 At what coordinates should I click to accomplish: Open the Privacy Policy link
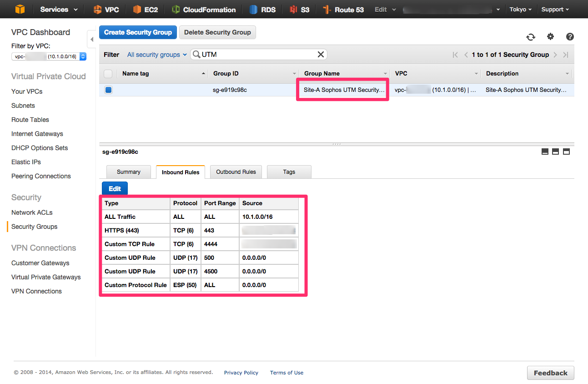(x=241, y=373)
